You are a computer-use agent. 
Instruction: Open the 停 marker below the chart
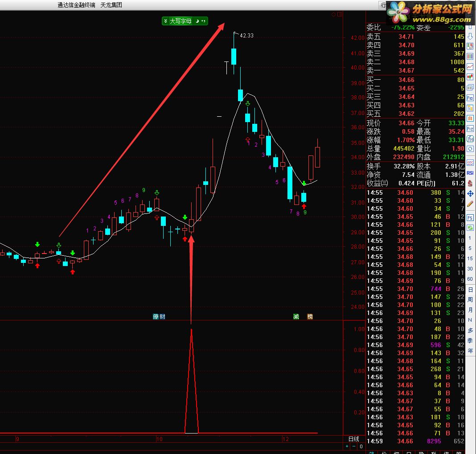[156, 316]
